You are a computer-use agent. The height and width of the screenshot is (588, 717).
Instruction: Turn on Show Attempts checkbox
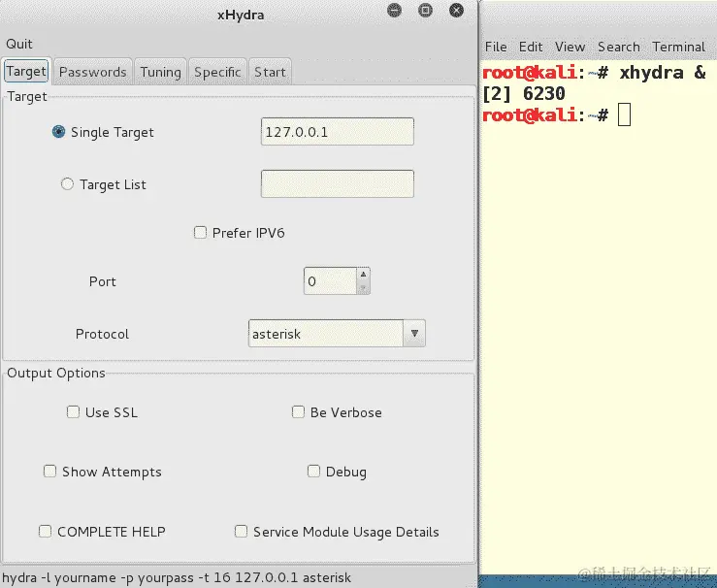coord(49,471)
